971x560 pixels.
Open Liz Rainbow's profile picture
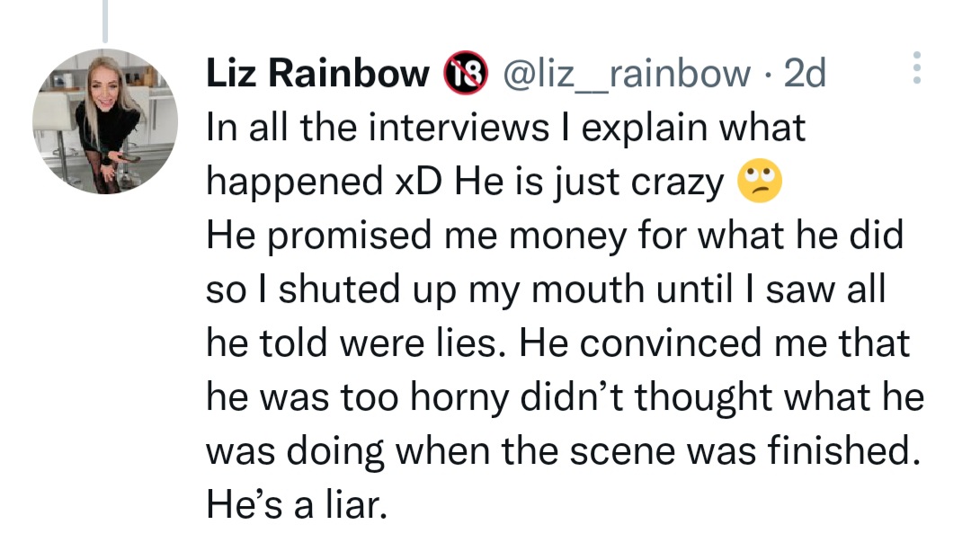coord(107,122)
